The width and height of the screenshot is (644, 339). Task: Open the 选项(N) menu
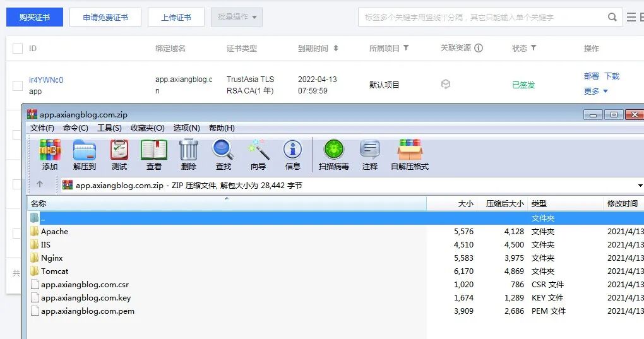186,128
